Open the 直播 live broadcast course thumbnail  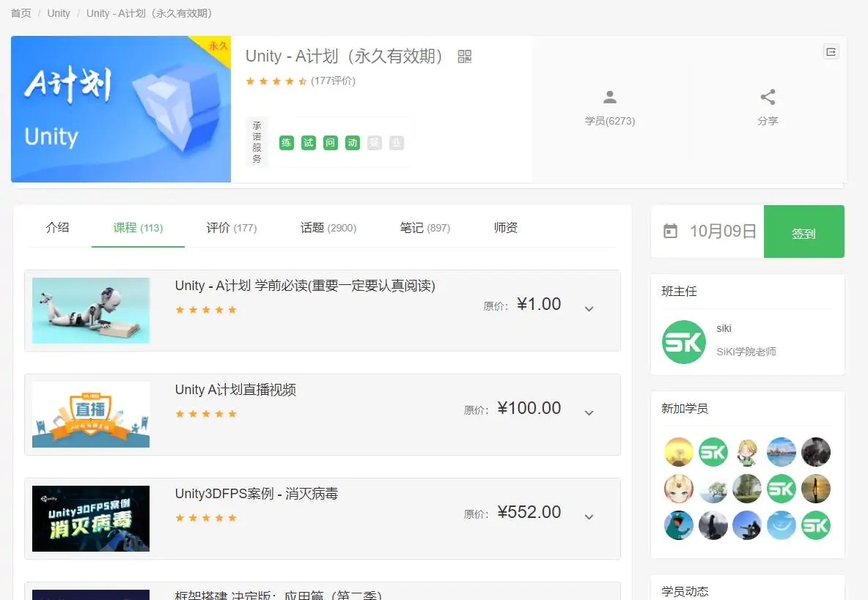pyautogui.click(x=91, y=414)
